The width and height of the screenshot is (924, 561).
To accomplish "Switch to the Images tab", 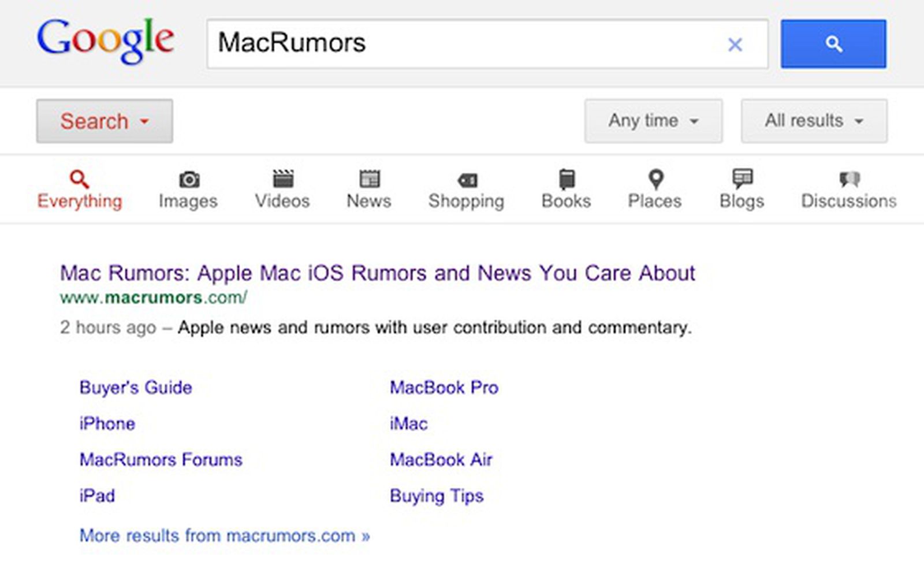I will (x=188, y=190).
